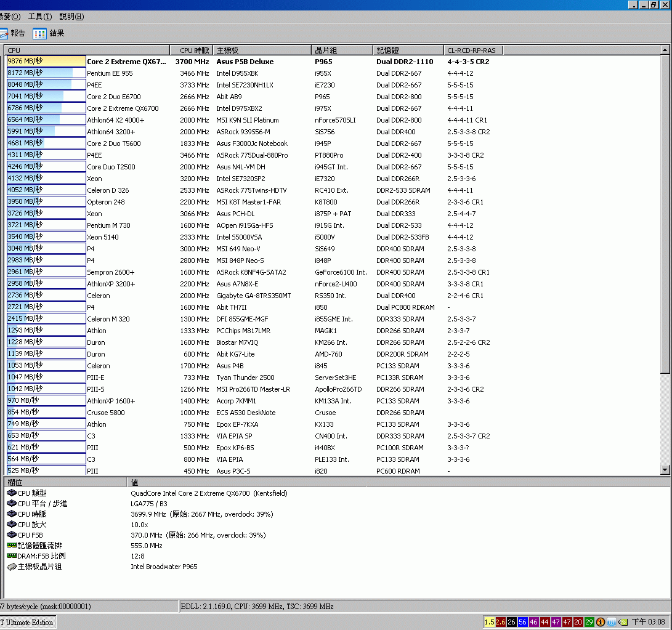Open the 最愛(O) menu

(7, 17)
